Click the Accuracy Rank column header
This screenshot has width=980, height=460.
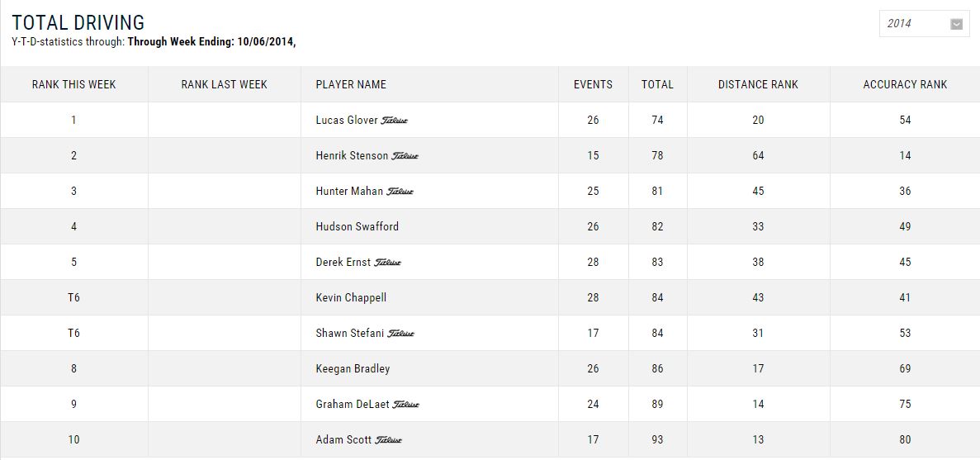(905, 84)
